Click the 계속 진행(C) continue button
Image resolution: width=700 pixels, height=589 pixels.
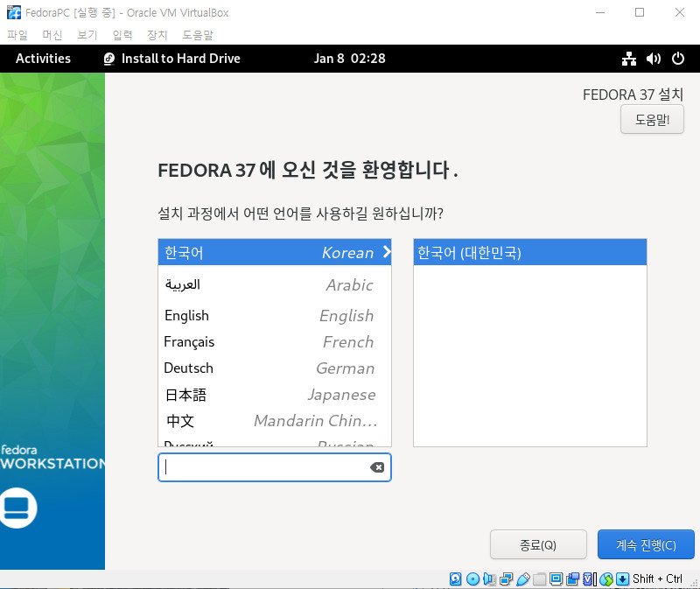646,544
